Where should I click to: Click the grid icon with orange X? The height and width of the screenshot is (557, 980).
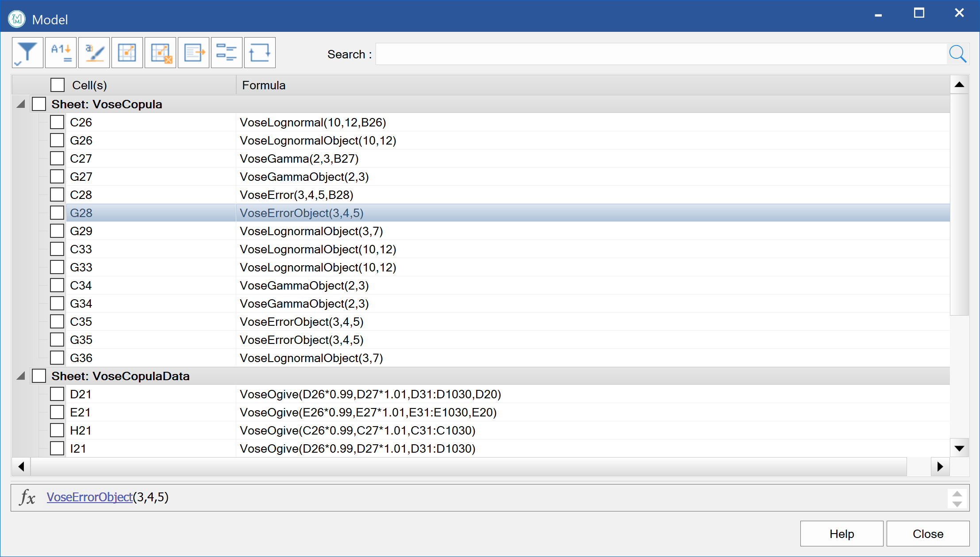coord(160,53)
